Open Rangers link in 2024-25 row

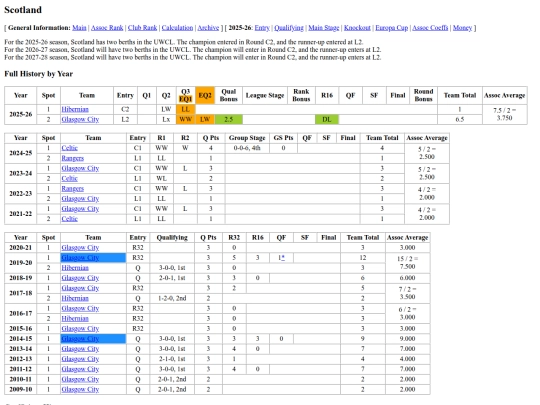tap(73, 158)
